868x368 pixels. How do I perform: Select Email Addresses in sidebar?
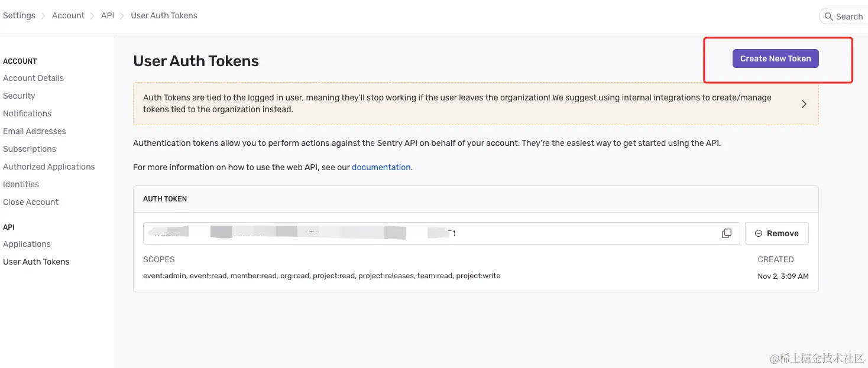coord(34,131)
